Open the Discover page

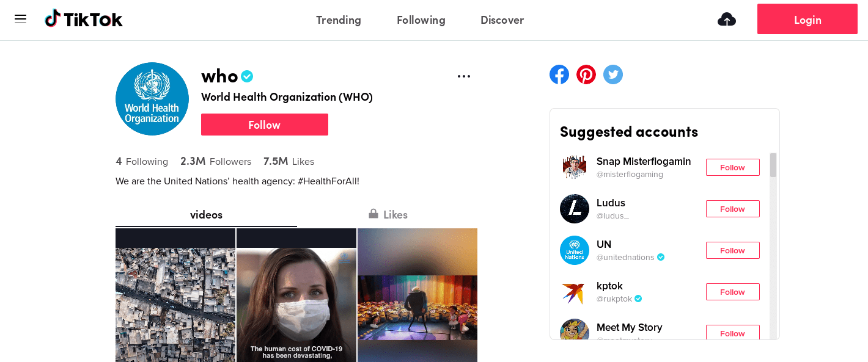point(502,20)
